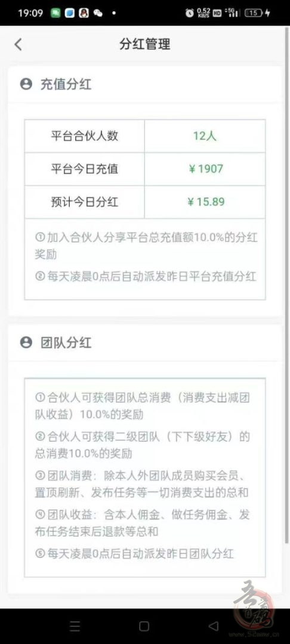Open Android recent apps menu button
290x644 pixels.
coord(75,626)
